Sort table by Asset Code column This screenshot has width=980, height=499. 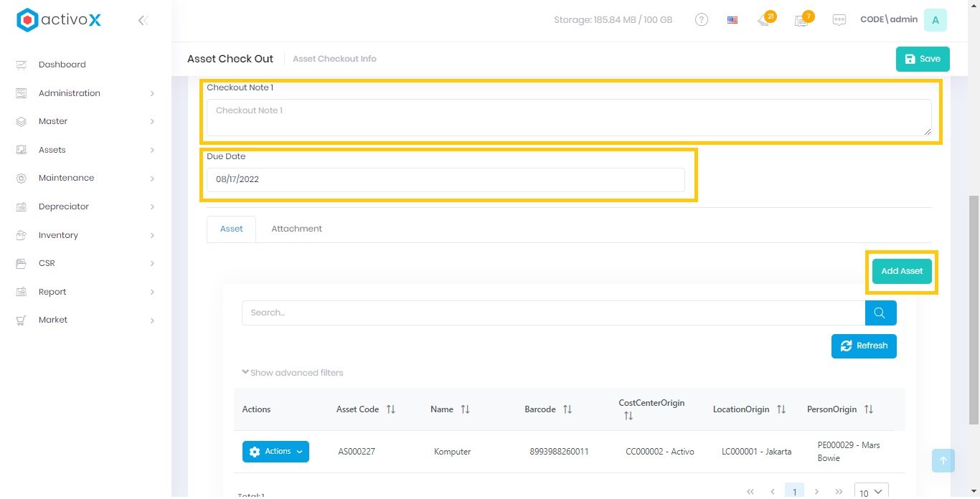pyautogui.click(x=390, y=409)
